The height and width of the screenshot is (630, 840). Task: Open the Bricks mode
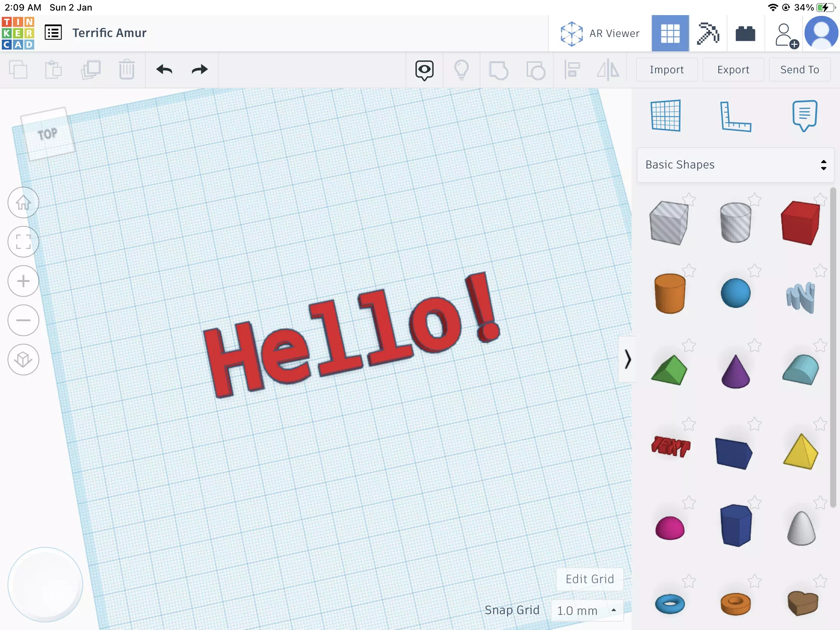coord(745,33)
